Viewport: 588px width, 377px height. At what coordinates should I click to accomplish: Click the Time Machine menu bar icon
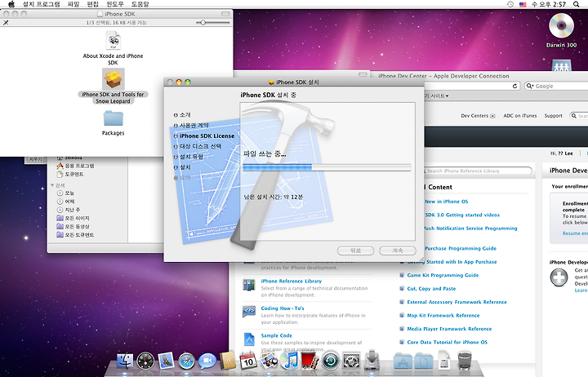[x=510, y=4]
